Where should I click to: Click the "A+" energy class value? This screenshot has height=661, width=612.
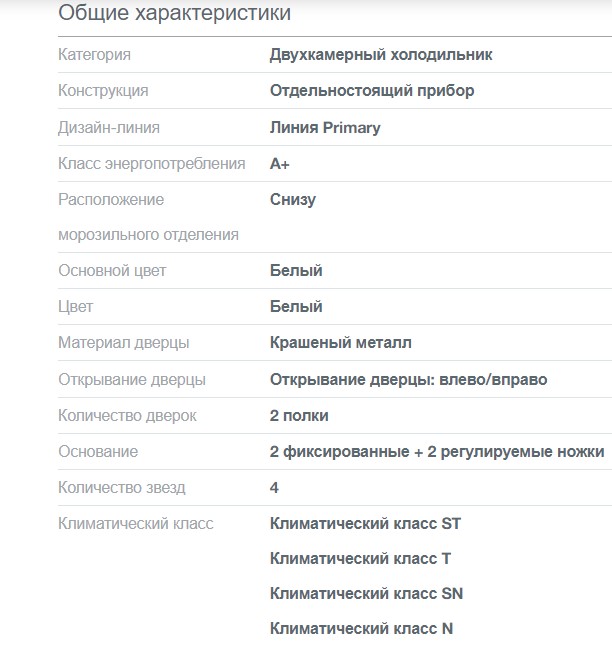pyautogui.click(x=280, y=163)
